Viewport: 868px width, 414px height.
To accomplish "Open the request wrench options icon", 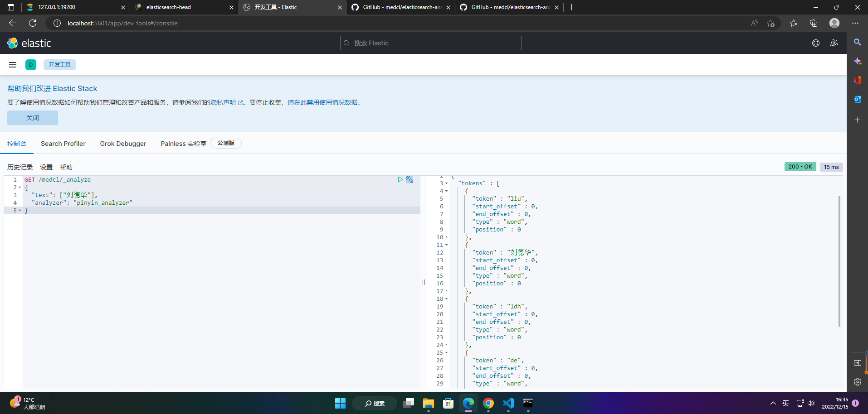I will click(x=410, y=179).
